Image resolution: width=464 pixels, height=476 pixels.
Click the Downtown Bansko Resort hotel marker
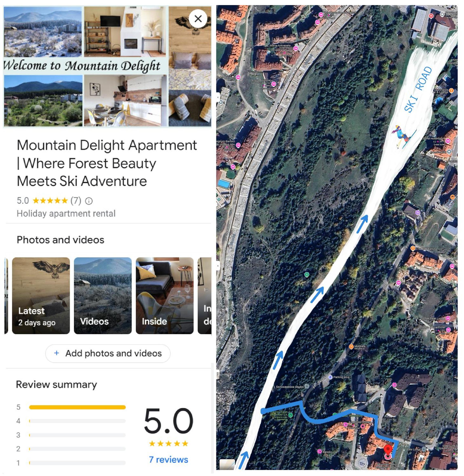click(321, 15)
